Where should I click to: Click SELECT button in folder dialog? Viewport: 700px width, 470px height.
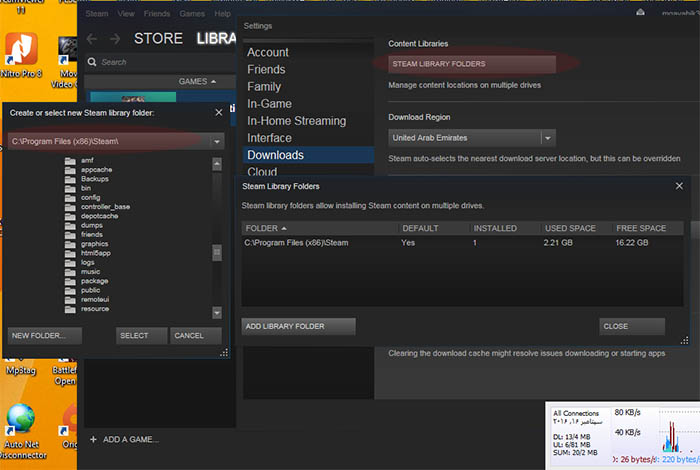click(x=142, y=336)
